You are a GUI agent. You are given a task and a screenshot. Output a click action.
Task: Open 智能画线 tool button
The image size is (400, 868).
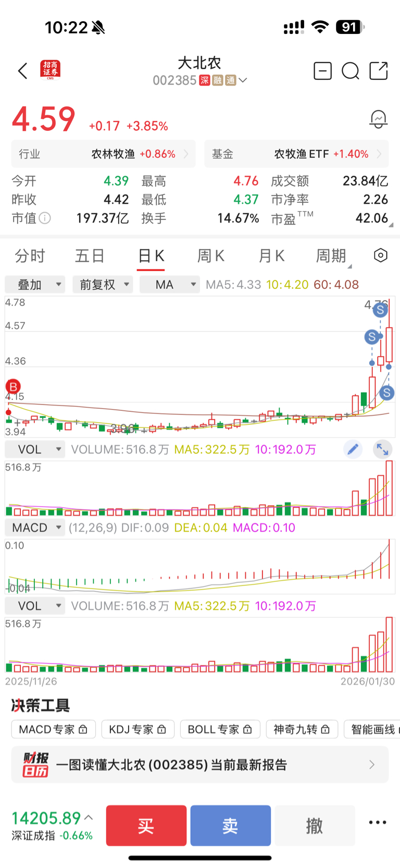pos(372,729)
